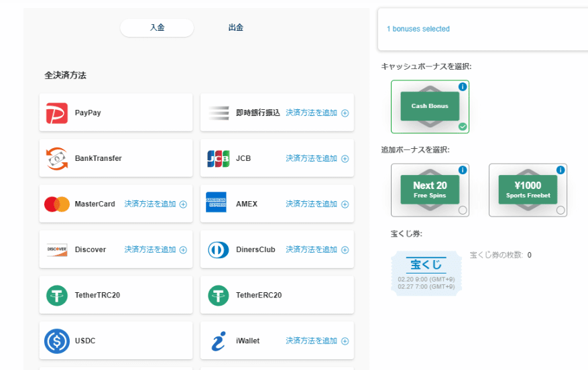Click the 即時銀行振込 striped lines icon

219,113
